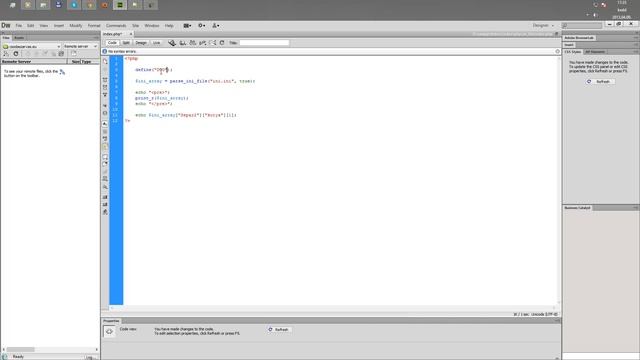The width and height of the screenshot is (640, 360).
Task: Enable Live view
Action: (156, 43)
